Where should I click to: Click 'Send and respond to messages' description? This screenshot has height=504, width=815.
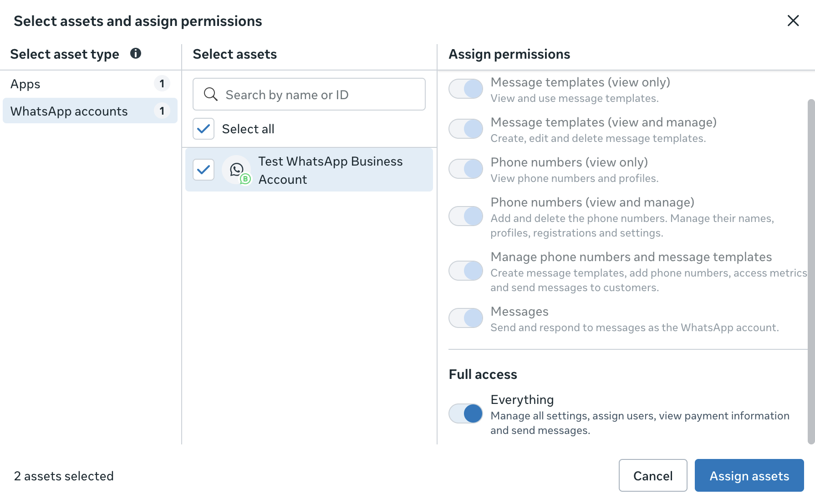point(635,328)
